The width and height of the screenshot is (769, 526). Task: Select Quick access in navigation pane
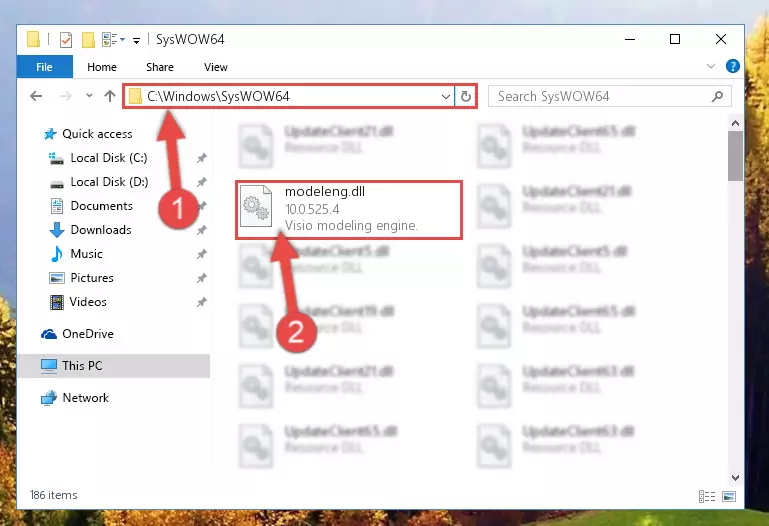click(88, 134)
